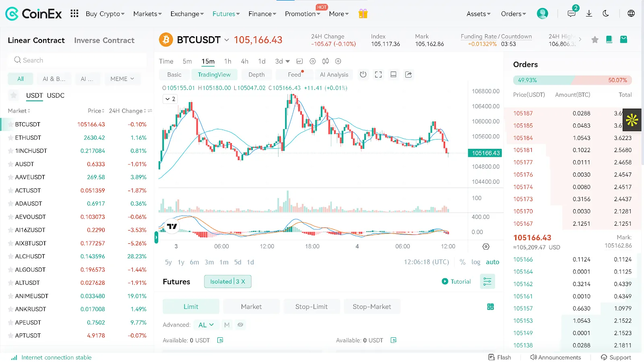Toggle the favorites star filter beside USDT
The width and height of the screenshot is (644, 362).
click(14, 95)
